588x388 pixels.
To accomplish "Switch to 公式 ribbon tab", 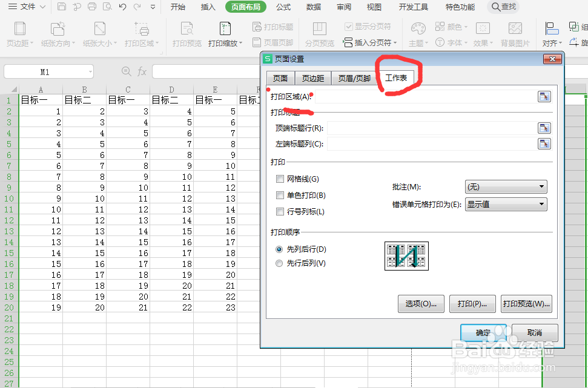I will 283,7.
